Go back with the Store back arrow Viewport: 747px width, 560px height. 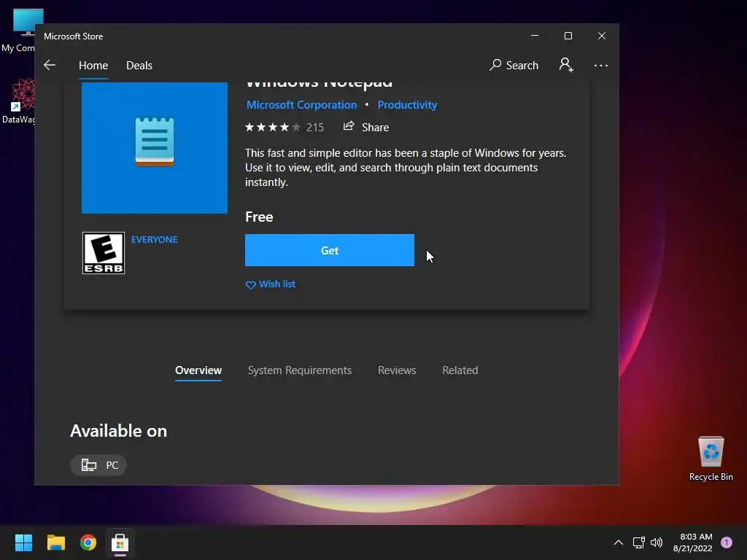click(x=50, y=65)
